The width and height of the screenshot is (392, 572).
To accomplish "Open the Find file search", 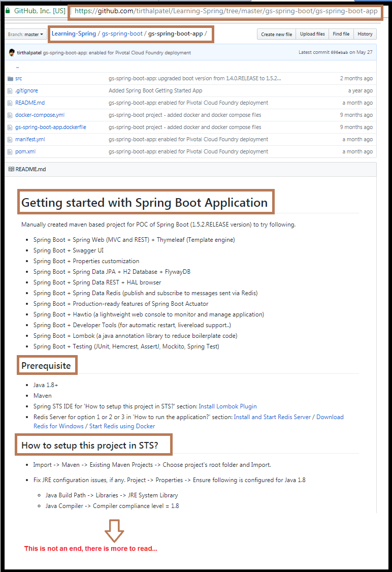I will pos(341,34).
